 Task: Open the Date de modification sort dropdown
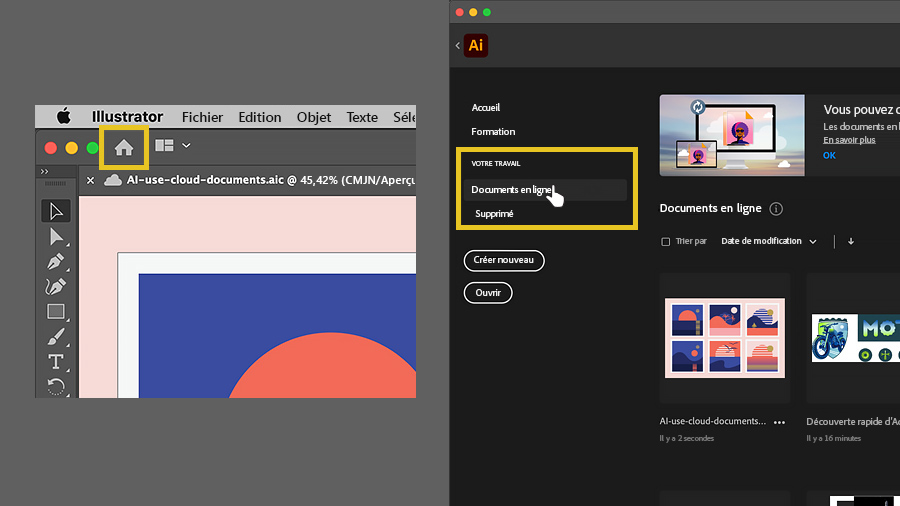pyautogui.click(x=769, y=241)
